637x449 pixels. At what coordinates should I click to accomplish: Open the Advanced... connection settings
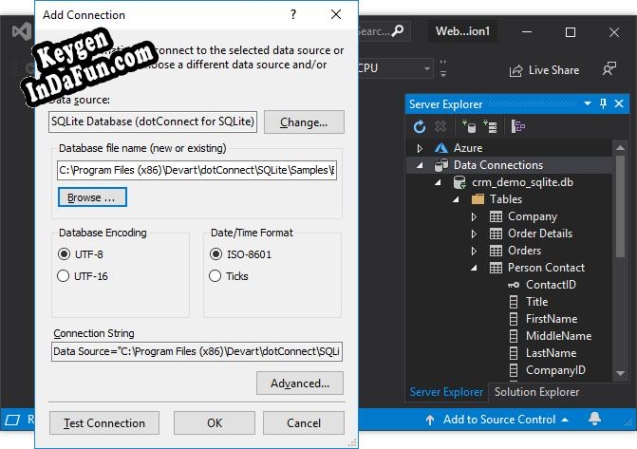point(300,383)
